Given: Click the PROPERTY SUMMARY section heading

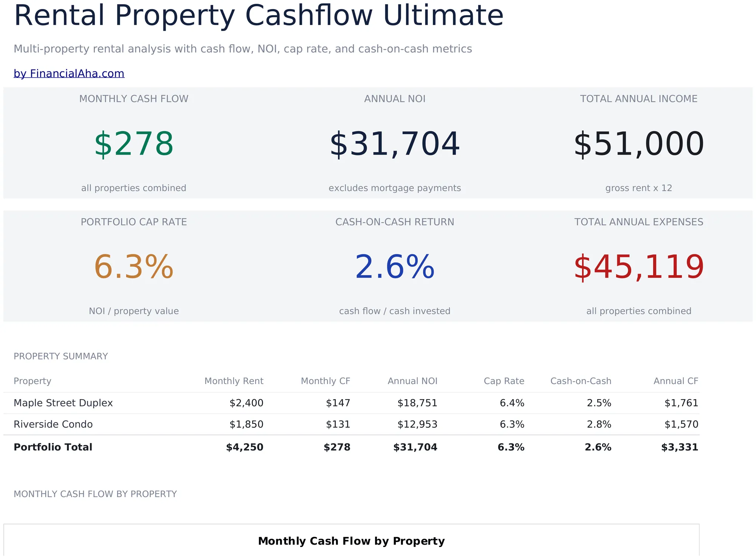Looking at the screenshot, I should 61,356.
